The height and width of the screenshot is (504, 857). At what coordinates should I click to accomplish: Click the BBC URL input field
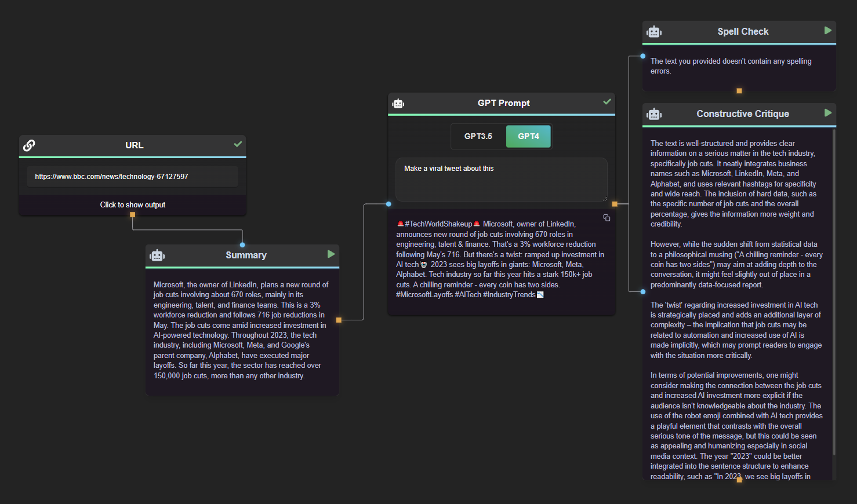click(x=133, y=177)
